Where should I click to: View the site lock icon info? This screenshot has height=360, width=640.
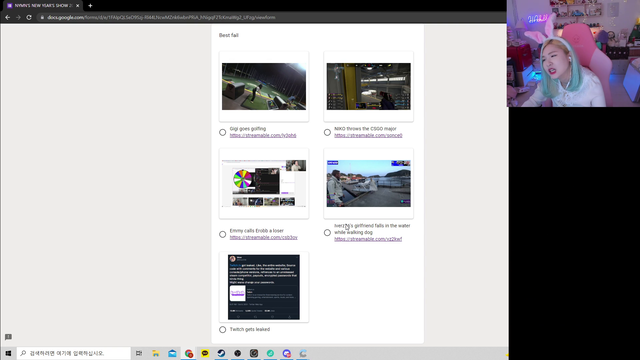click(x=42, y=18)
